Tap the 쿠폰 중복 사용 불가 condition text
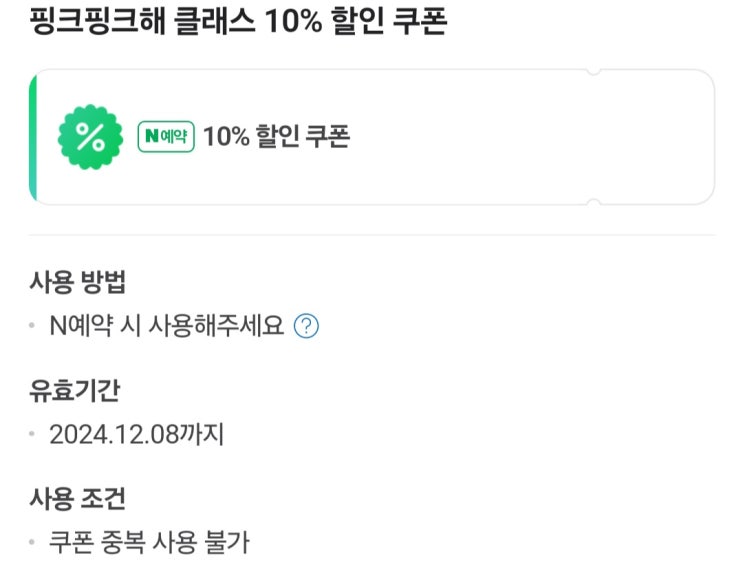743x567 pixels. (x=149, y=543)
